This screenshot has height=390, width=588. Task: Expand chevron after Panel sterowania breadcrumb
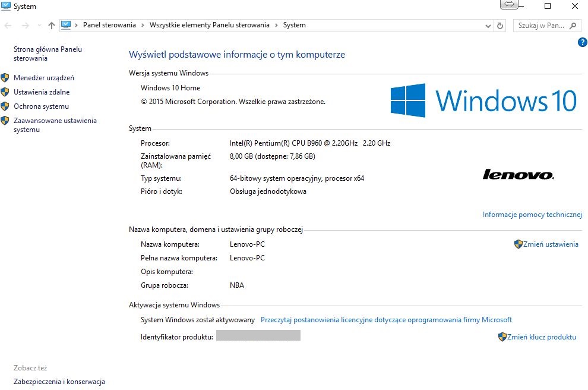point(143,25)
